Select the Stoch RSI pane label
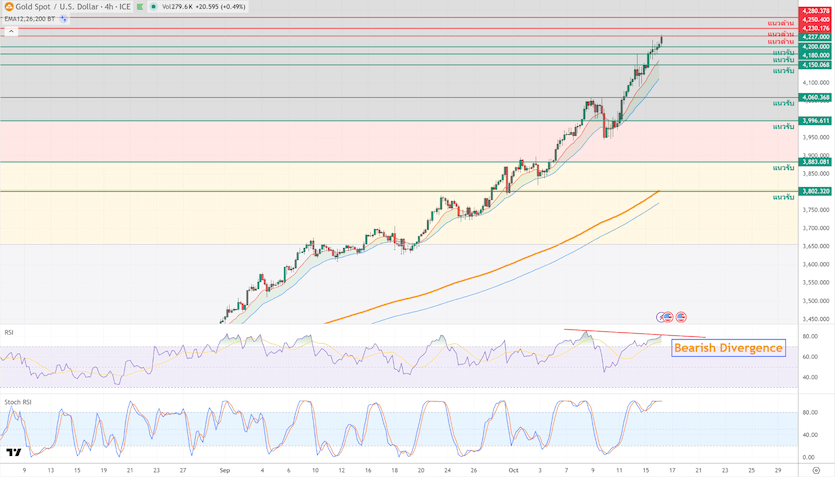Screen dimensions: 835x477 point(16,401)
